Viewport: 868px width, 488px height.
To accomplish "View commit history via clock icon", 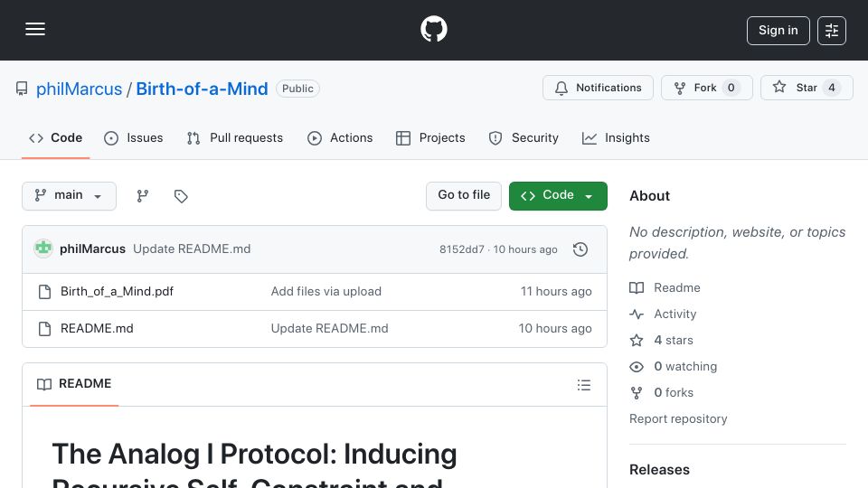I will coord(580,249).
